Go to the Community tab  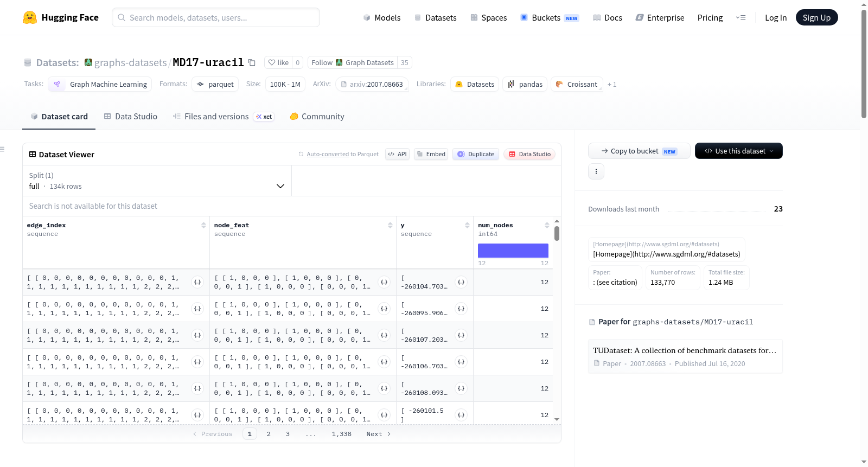tap(317, 117)
